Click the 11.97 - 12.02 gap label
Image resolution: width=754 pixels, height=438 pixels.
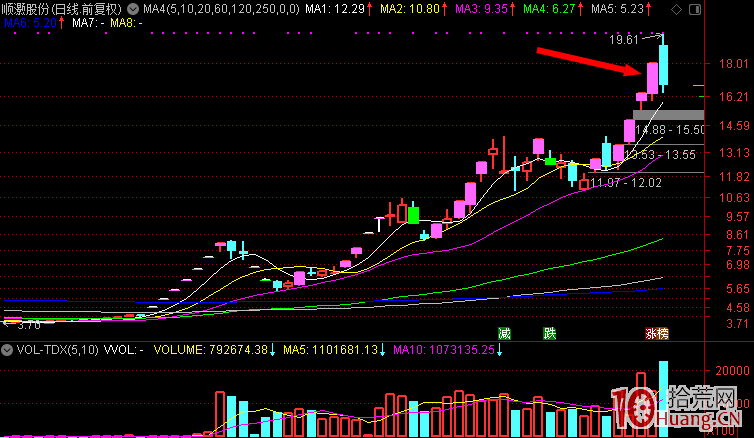[x=626, y=183]
